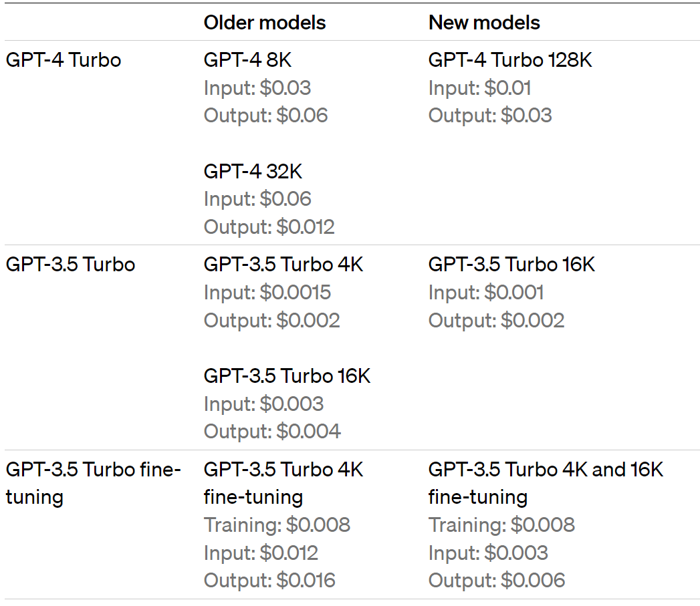The image size is (700, 606).
Task: Click the New models column header
Action: 484,23
